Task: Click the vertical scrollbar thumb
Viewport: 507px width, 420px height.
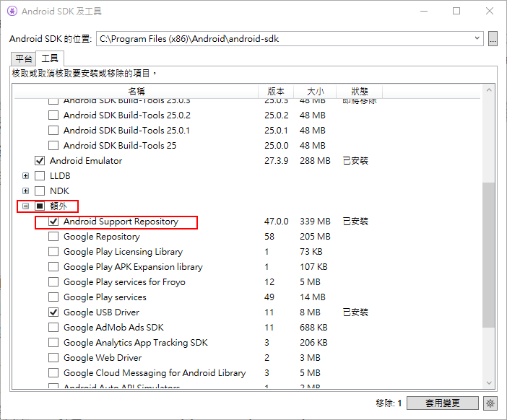Action: (488, 255)
